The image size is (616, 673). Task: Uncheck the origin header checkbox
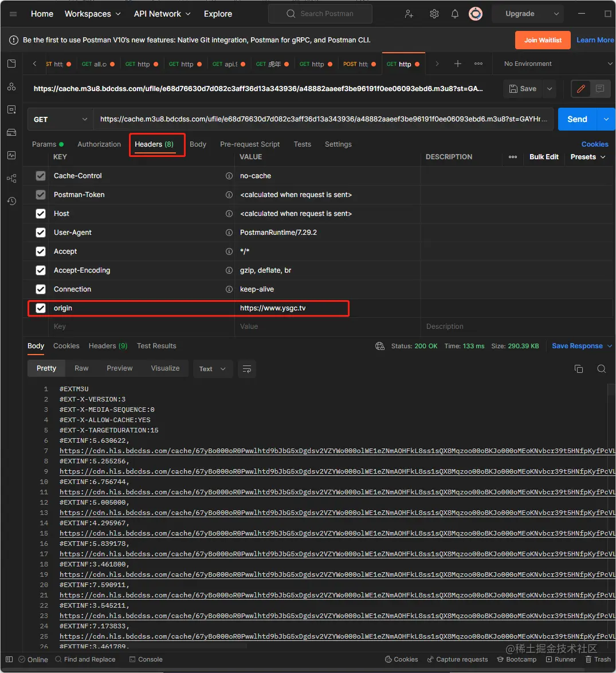click(40, 308)
